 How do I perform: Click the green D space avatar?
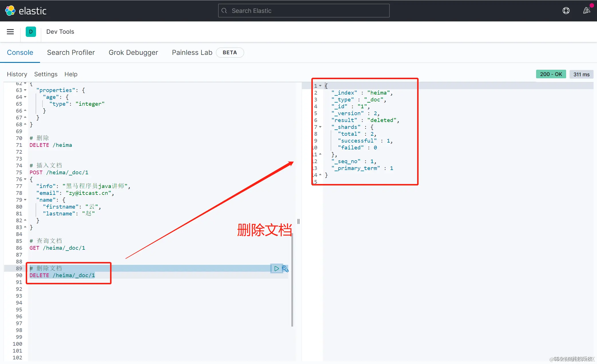coord(31,32)
